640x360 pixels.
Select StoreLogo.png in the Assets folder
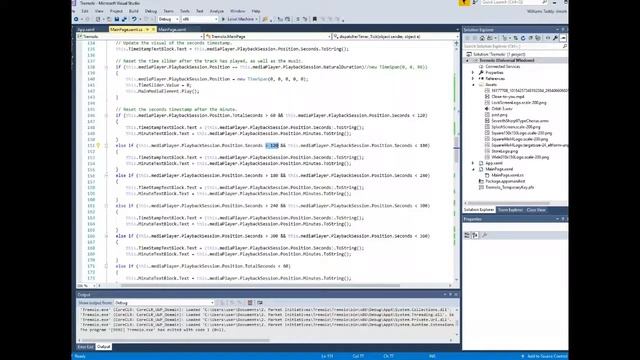(x=504, y=151)
